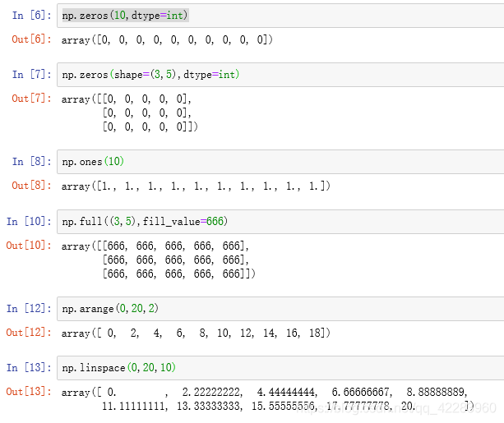The height and width of the screenshot is (423, 504).
Task: Click the In [12] prompt label
Action: pos(29,309)
